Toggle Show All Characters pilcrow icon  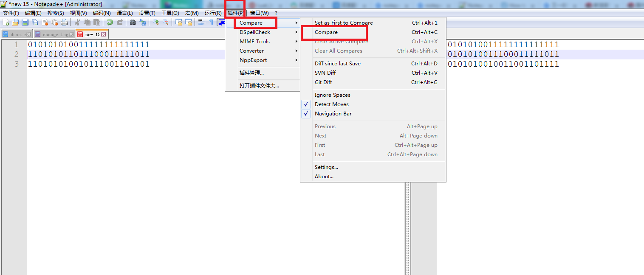coord(211,22)
